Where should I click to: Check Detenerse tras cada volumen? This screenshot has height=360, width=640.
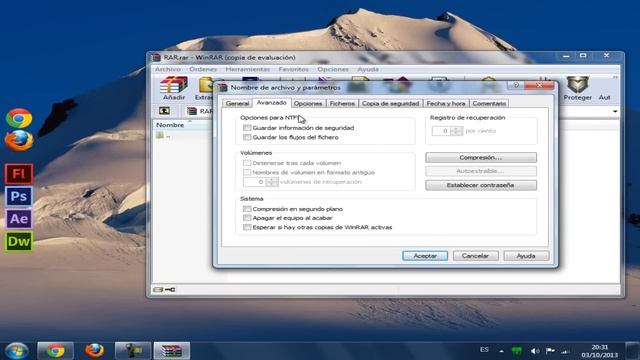247,163
